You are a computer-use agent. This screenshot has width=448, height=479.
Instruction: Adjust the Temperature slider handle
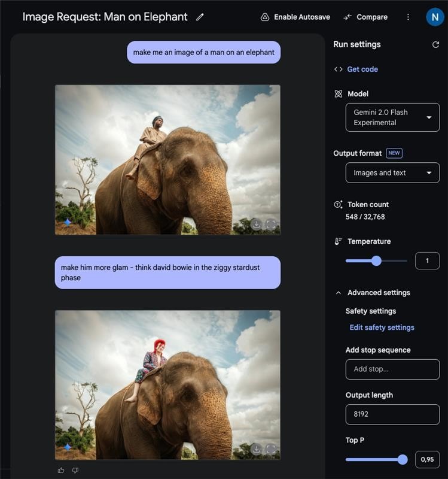(376, 260)
